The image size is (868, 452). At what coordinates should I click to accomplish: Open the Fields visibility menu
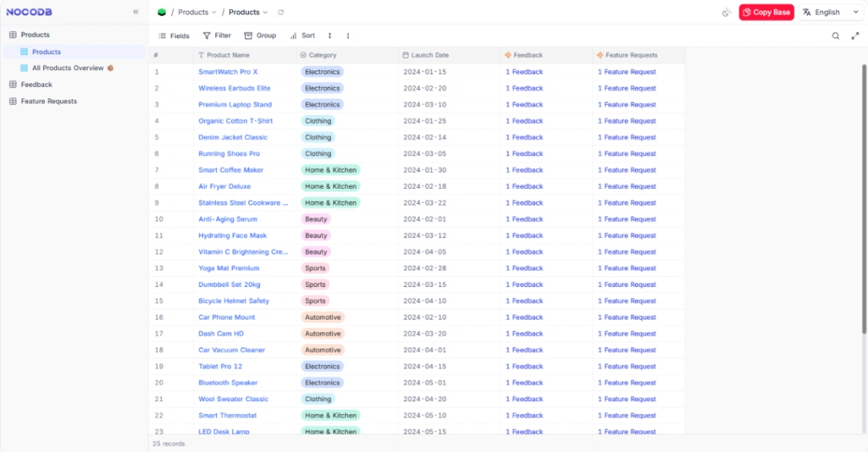pos(174,36)
